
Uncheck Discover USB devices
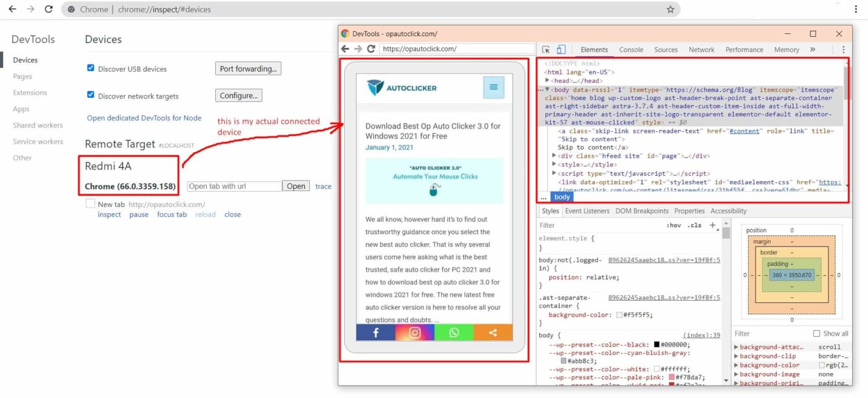[91, 67]
